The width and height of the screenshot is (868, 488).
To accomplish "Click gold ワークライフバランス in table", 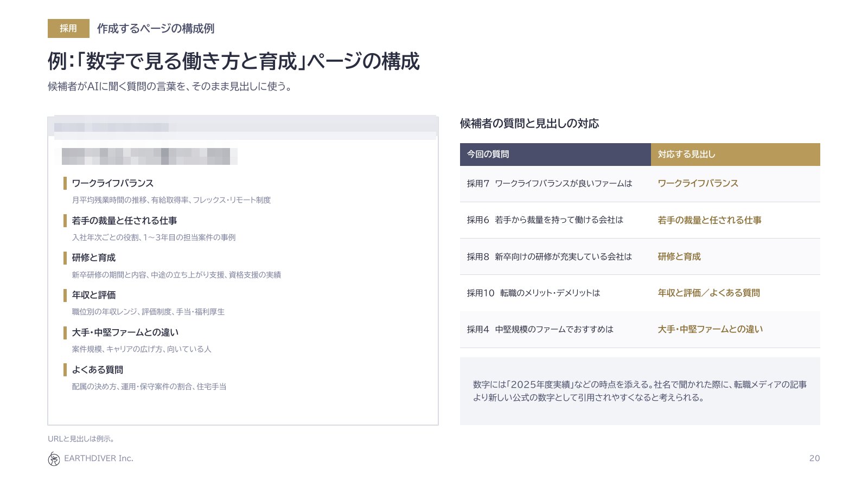I will pyautogui.click(x=698, y=183).
